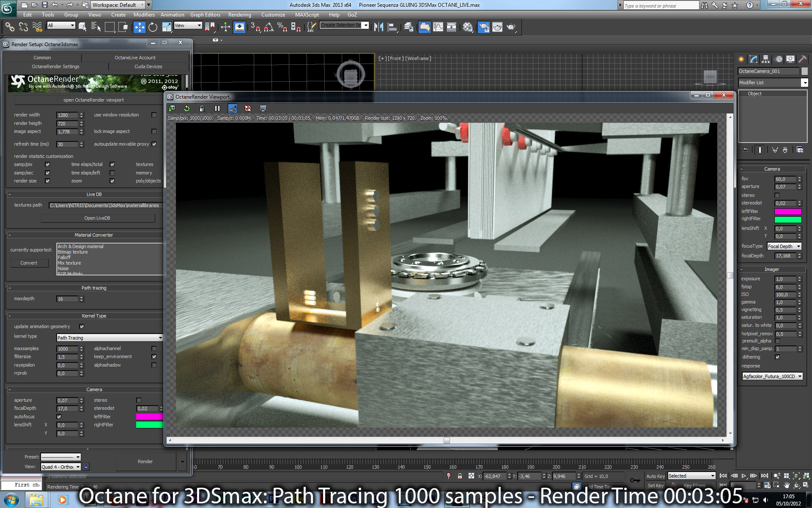Activate the Select and Move tool
The width and height of the screenshot is (812, 508).
point(139,28)
